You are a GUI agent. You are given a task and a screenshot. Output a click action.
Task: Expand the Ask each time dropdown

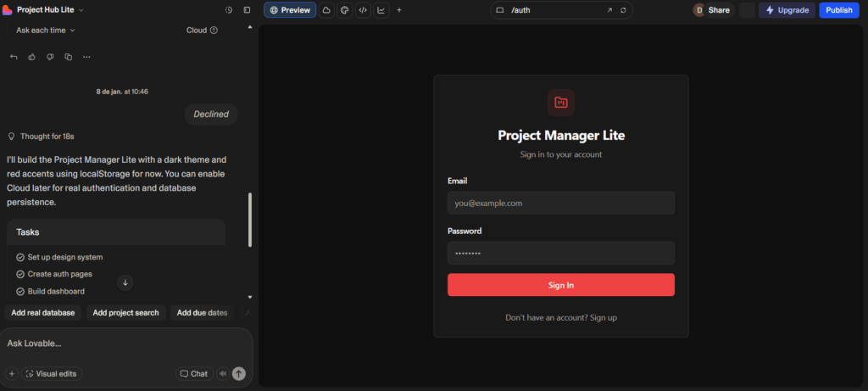coord(46,31)
